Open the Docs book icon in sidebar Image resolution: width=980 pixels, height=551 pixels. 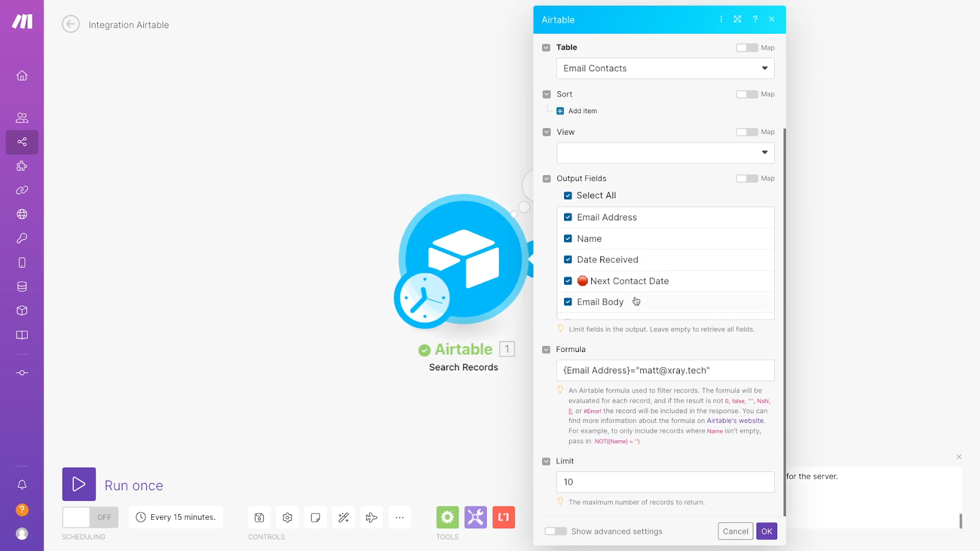22,335
